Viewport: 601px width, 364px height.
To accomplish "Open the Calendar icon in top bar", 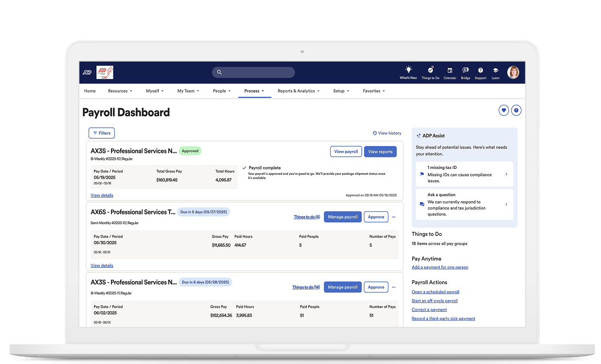I will [450, 70].
